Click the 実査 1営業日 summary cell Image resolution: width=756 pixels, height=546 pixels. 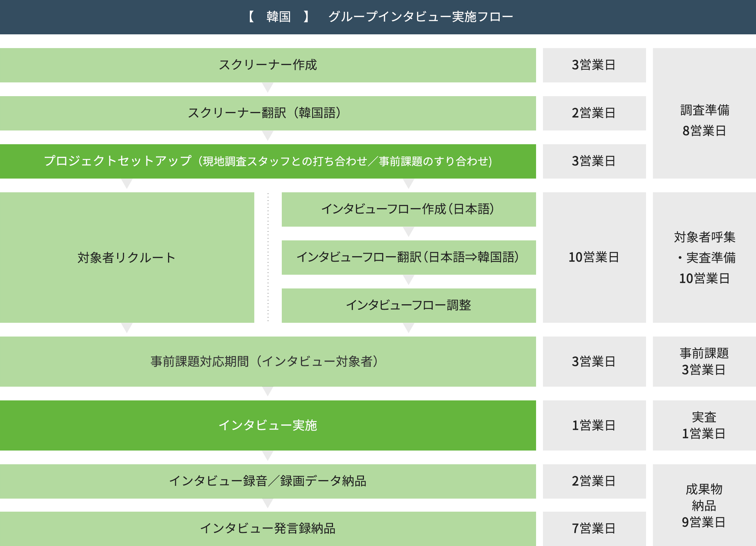pyautogui.click(x=704, y=425)
